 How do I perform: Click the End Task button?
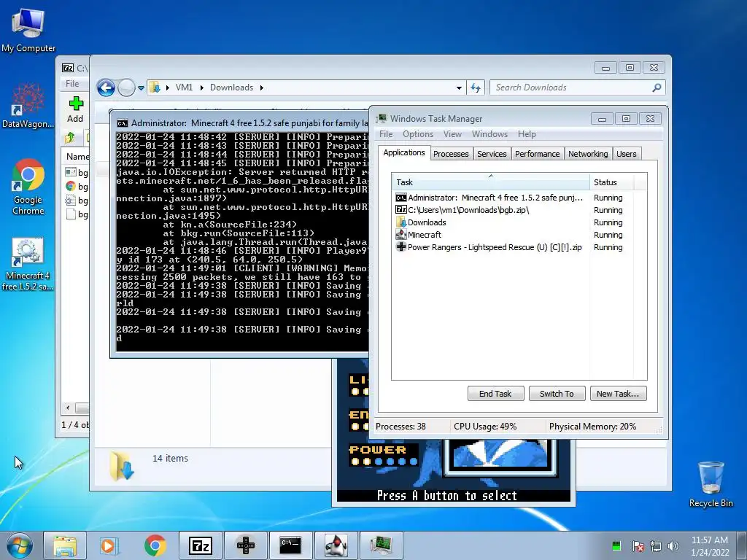click(x=495, y=394)
